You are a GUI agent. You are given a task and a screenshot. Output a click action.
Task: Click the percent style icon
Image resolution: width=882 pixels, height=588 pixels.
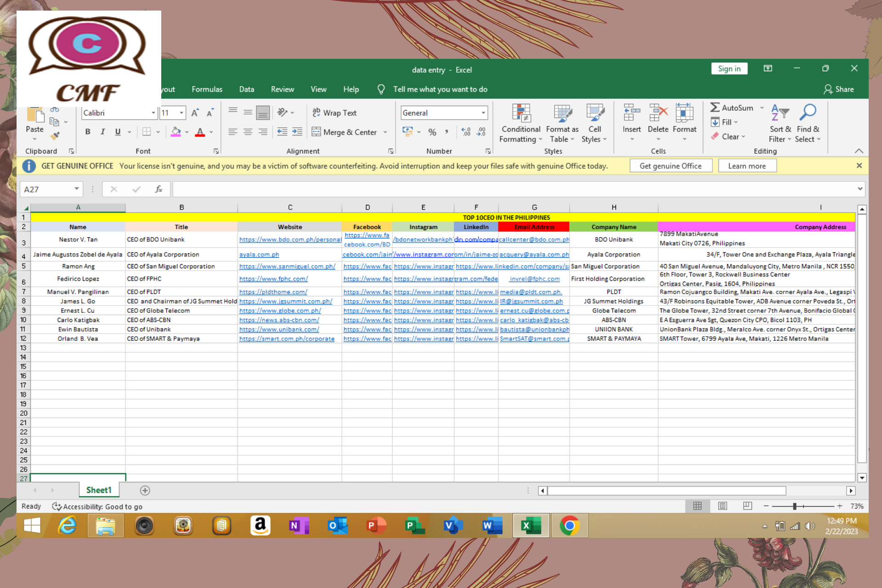click(x=432, y=132)
